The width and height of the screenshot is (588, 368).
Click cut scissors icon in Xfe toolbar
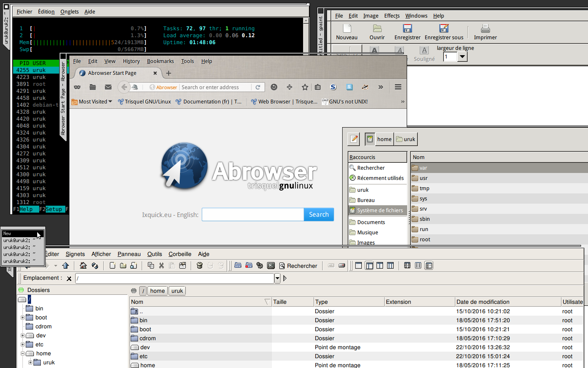(x=161, y=266)
